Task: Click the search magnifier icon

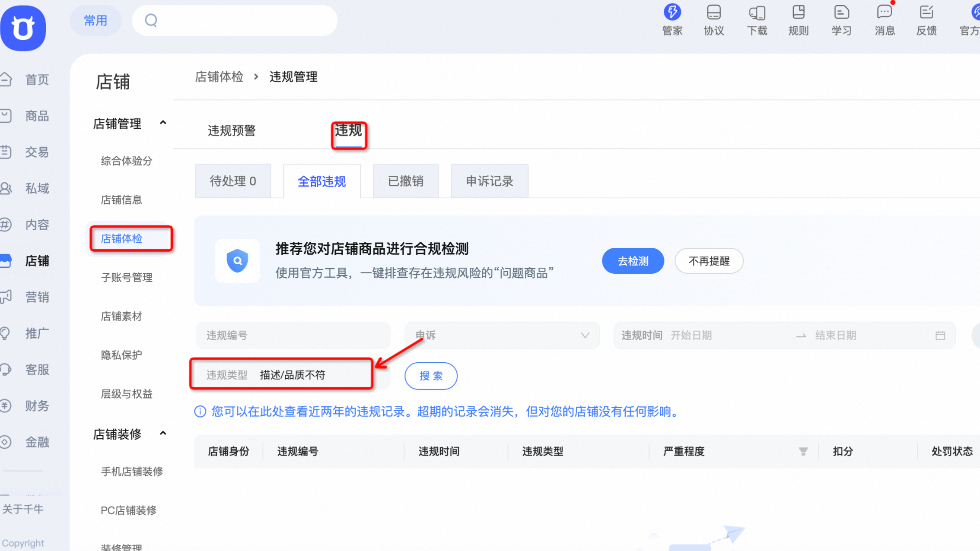Action: (x=151, y=20)
